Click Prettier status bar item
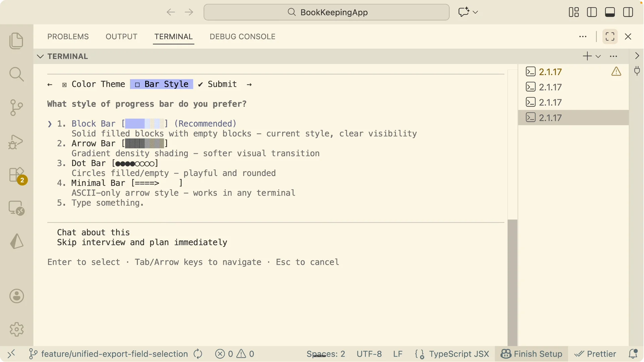 point(595,354)
